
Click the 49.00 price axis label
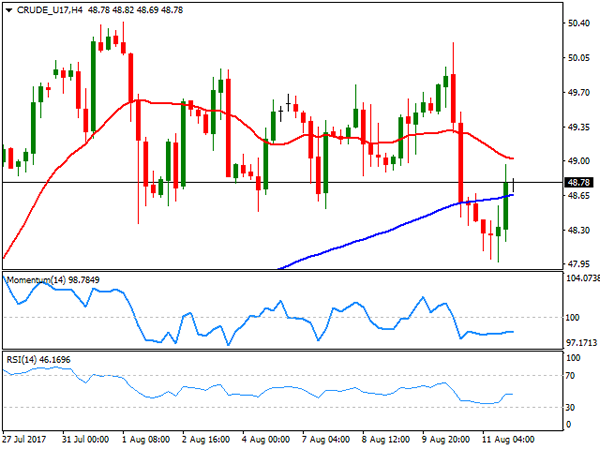tap(579, 161)
